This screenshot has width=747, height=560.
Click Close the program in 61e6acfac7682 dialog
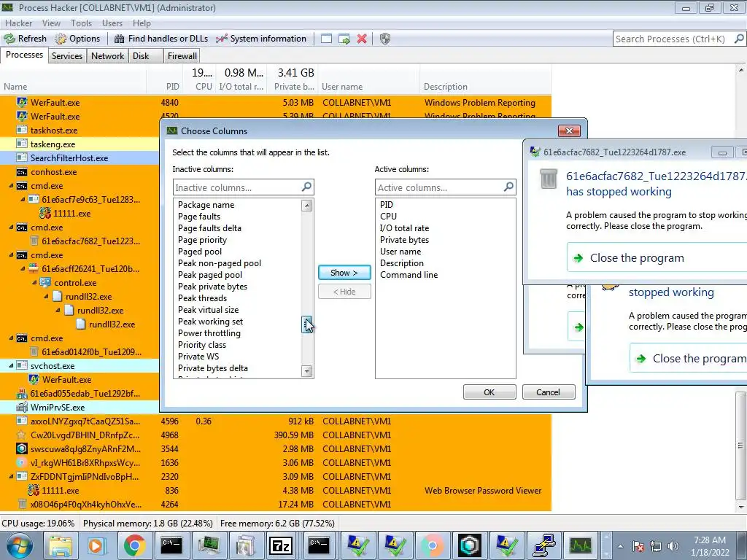657,257
